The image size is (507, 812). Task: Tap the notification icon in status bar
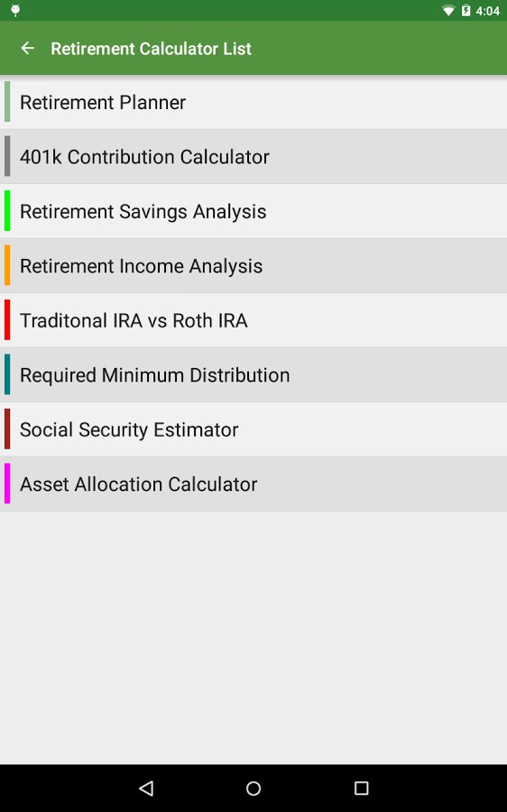pos(15,10)
